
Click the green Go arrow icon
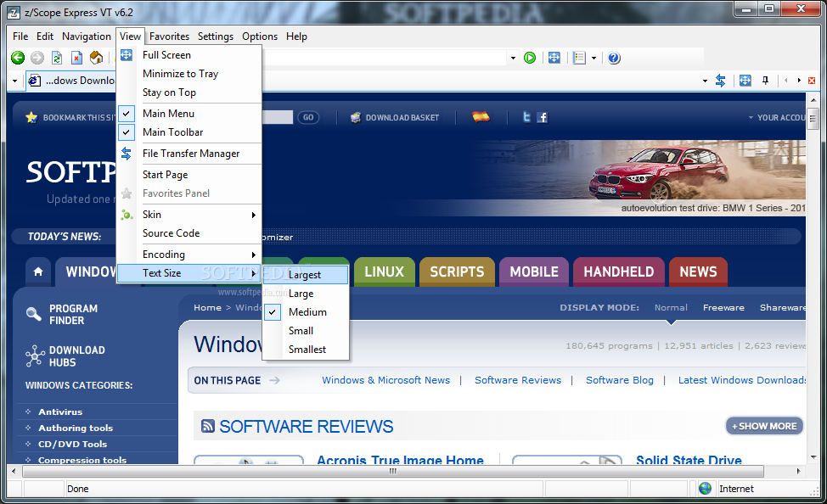tap(530, 58)
